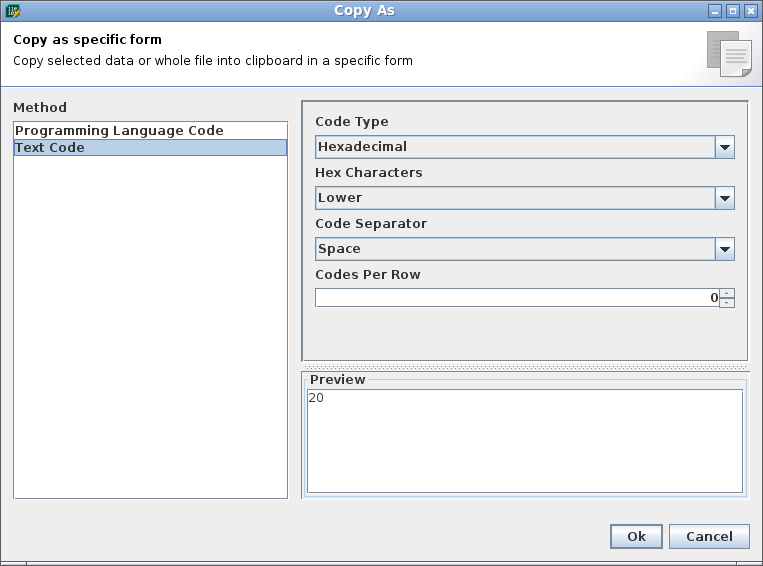Click the dotted splitter handle above Preview
763x566 pixels.
coord(525,367)
